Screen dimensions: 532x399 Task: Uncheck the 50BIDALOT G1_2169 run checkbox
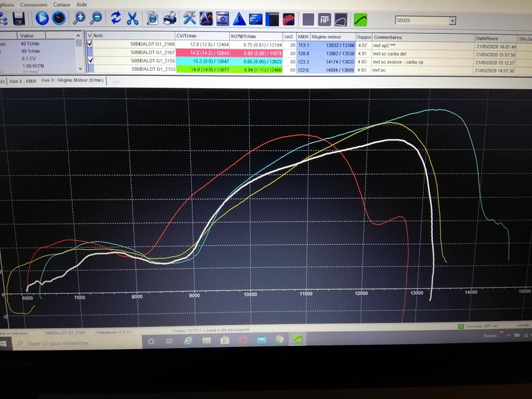coord(90,44)
